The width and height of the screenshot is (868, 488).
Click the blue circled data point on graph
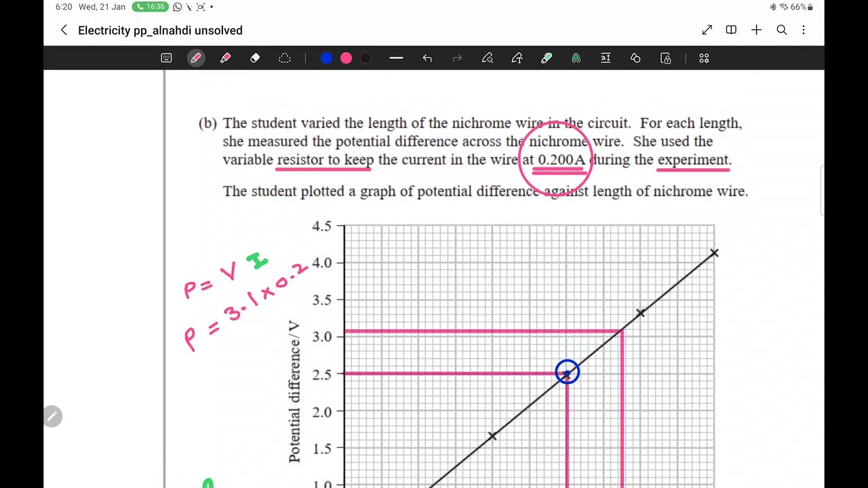point(567,372)
